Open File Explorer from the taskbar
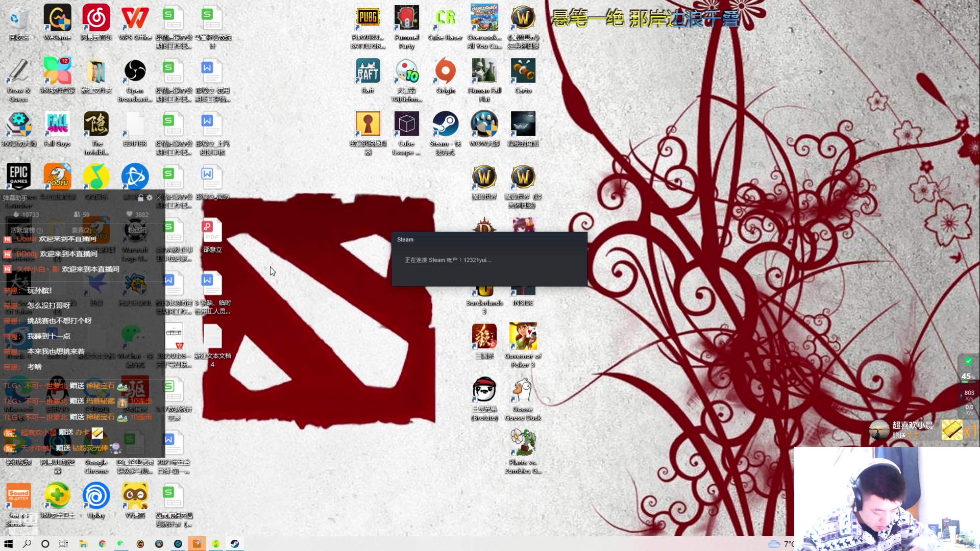 pos(83,544)
